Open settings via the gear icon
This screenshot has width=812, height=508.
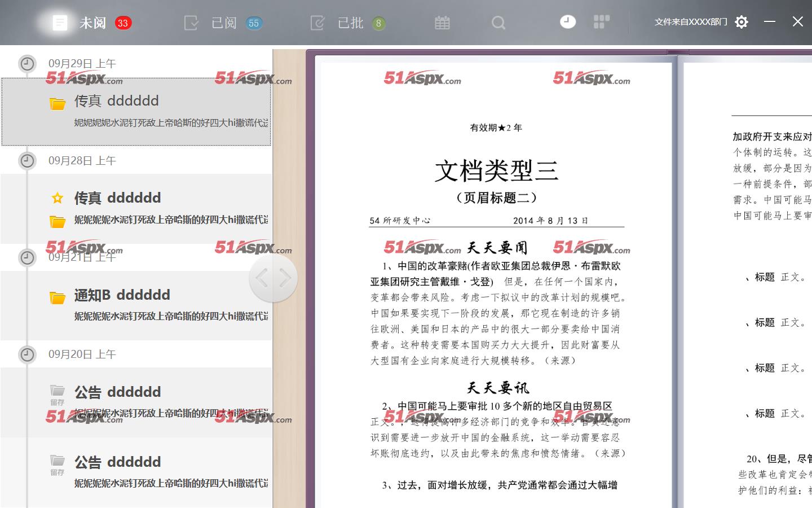[742, 22]
